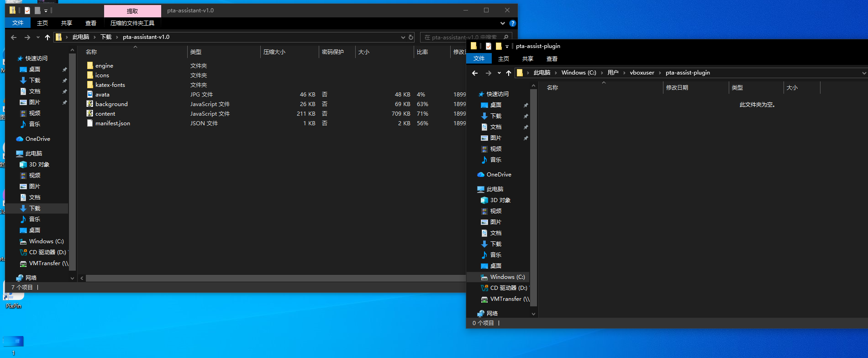868x358 pixels.
Task: Open 共享 tab in pta-assistant-v1.0 window
Action: pos(67,23)
